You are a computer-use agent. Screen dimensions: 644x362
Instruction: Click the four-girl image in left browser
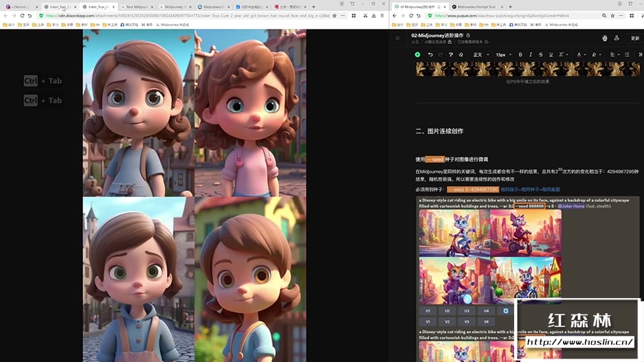(x=195, y=195)
